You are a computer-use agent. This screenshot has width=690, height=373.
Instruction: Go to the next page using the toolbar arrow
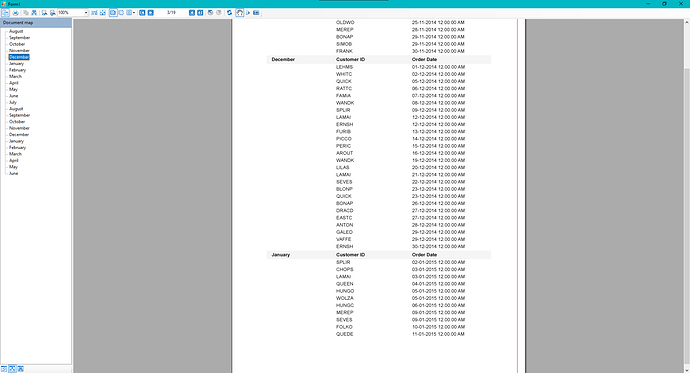click(192, 13)
